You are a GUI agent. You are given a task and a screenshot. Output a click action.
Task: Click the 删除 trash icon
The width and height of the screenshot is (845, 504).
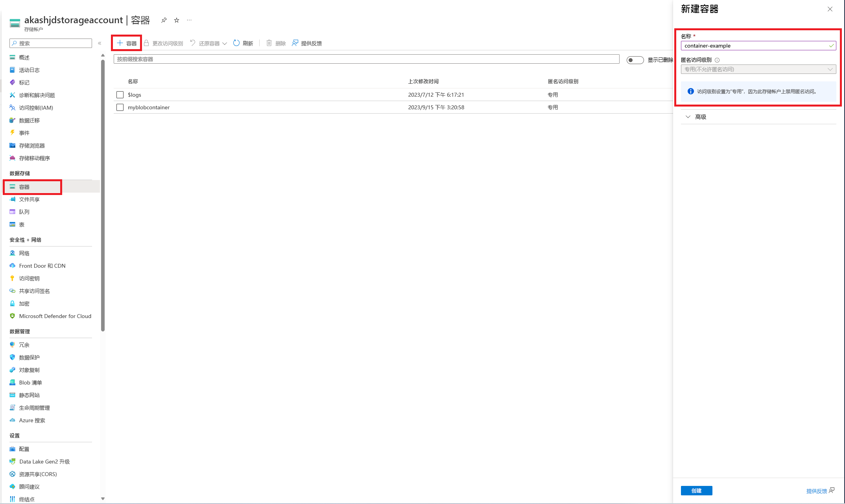pyautogui.click(x=269, y=43)
